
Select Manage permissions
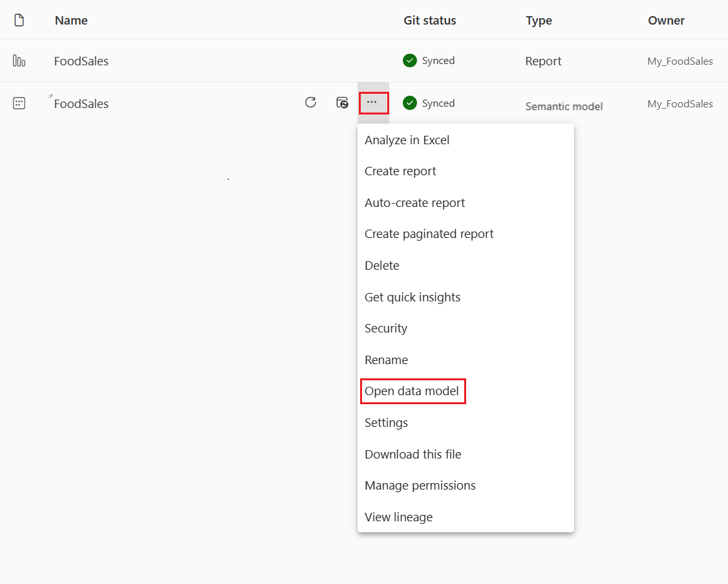click(x=420, y=485)
